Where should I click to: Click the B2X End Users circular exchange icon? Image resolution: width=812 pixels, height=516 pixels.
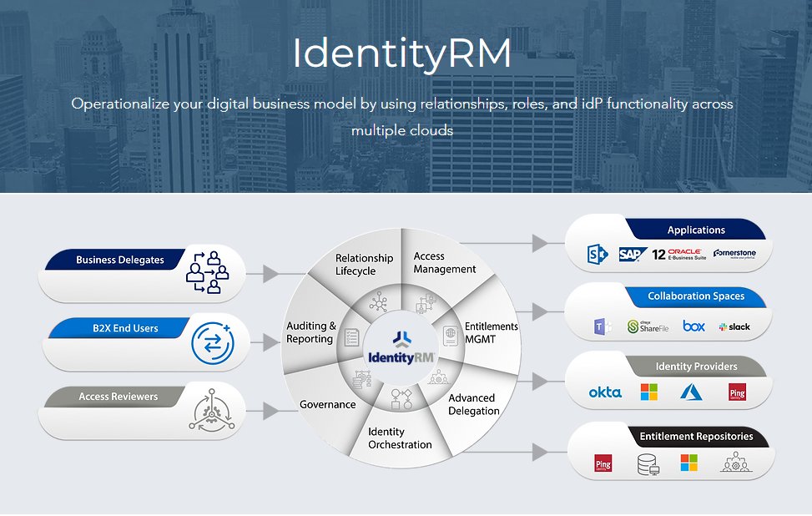pyautogui.click(x=213, y=342)
